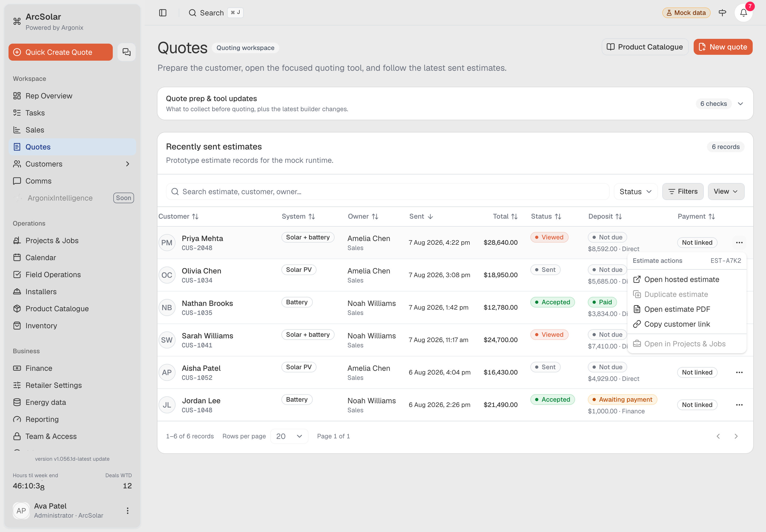Open the actions menu for Aisha Patel
This screenshot has width=766, height=532.
pos(739,372)
